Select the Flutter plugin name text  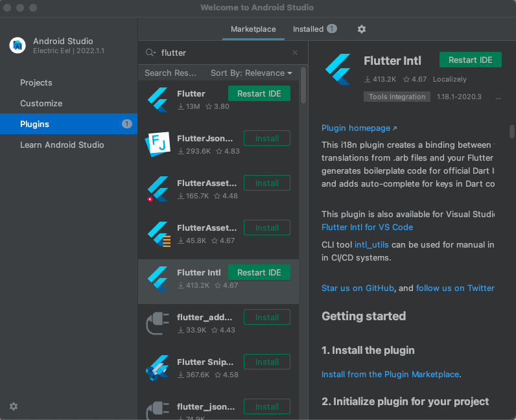pos(191,94)
